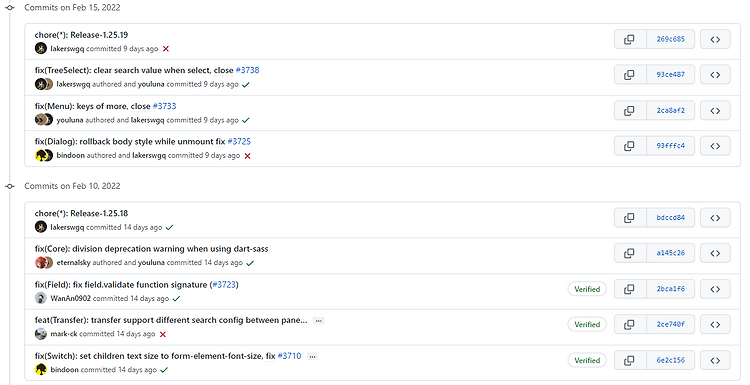Expand Switch commit message ellipsis
The image size is (750, 385).
coord(312,356)
